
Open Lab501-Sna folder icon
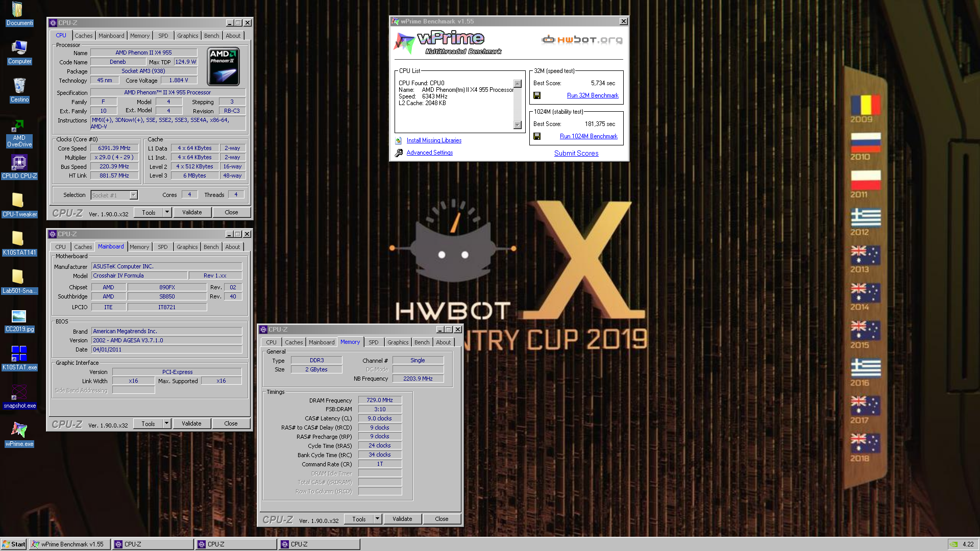point(19,282)
